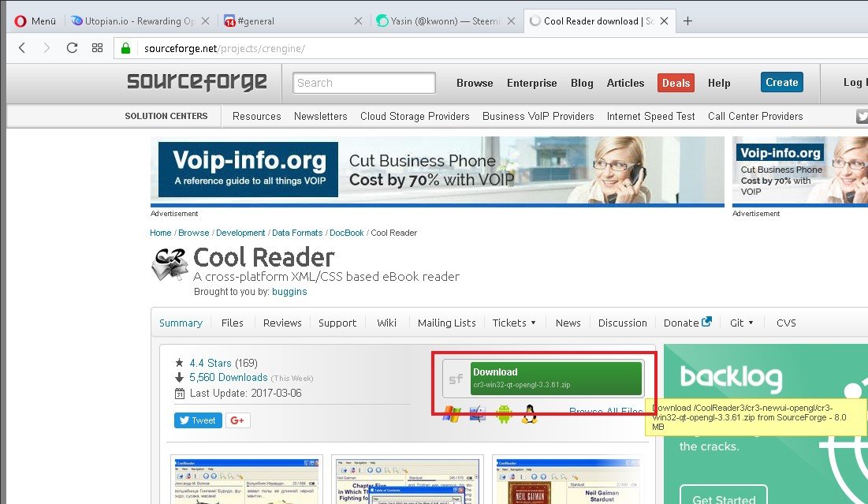Open Internet Speed Test link
The image size is (868, 504).
pos(650,116)
